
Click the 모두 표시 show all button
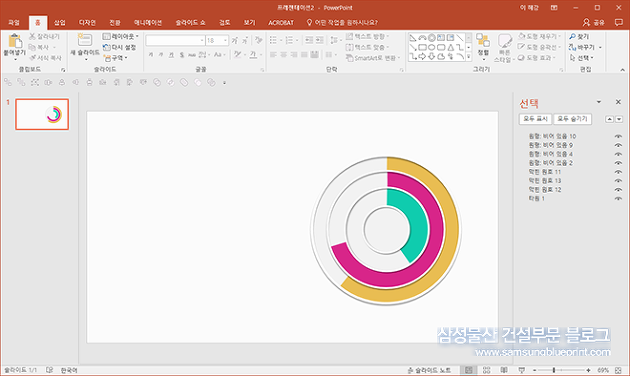pos(536,119)
